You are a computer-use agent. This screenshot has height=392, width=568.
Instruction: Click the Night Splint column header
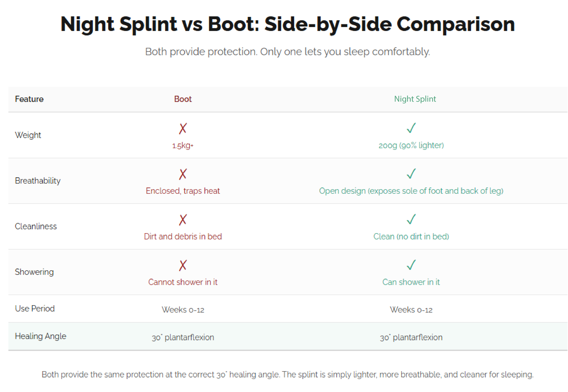[x=415, y=99]
